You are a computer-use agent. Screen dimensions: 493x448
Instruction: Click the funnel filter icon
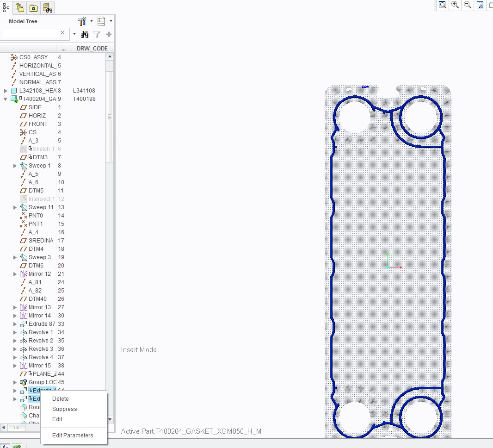pos(97,34)
